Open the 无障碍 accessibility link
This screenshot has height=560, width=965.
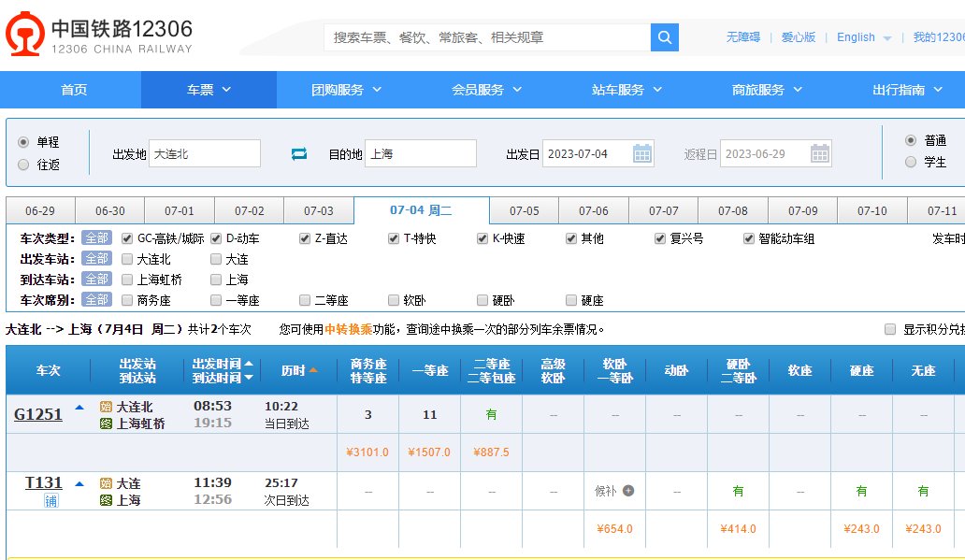(742, 37)
